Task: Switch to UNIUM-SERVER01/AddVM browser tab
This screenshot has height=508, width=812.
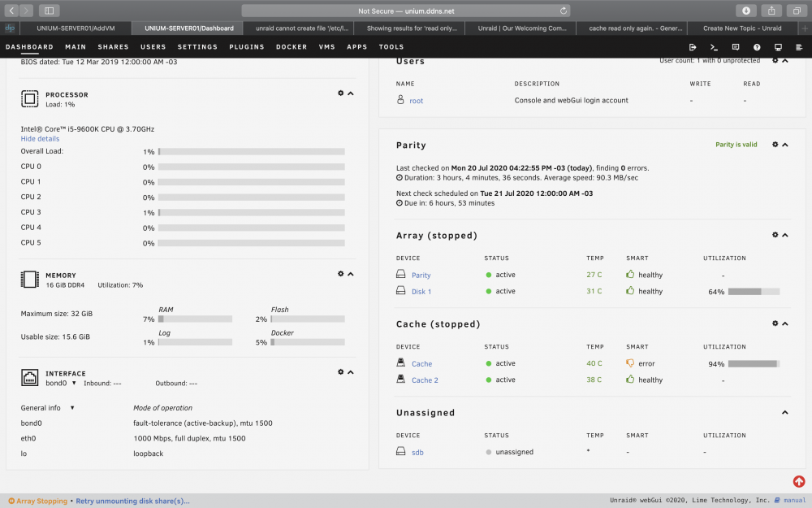Action: [76, 28]
